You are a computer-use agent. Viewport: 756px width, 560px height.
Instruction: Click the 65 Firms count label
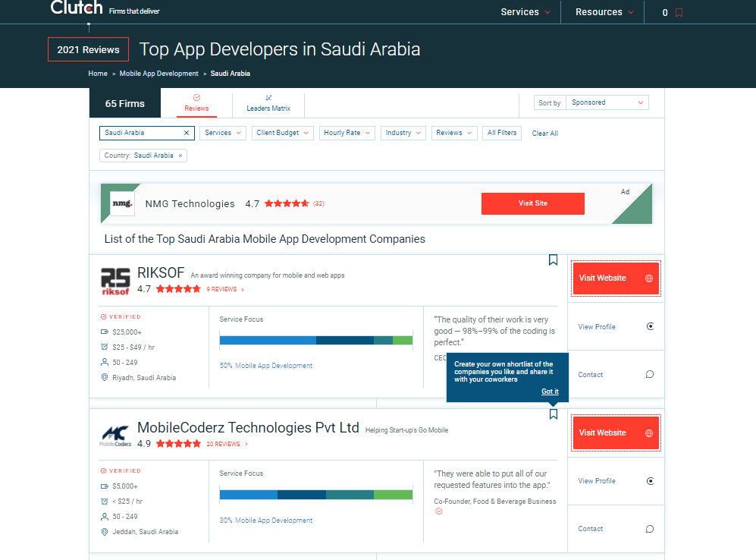(125, 104)
